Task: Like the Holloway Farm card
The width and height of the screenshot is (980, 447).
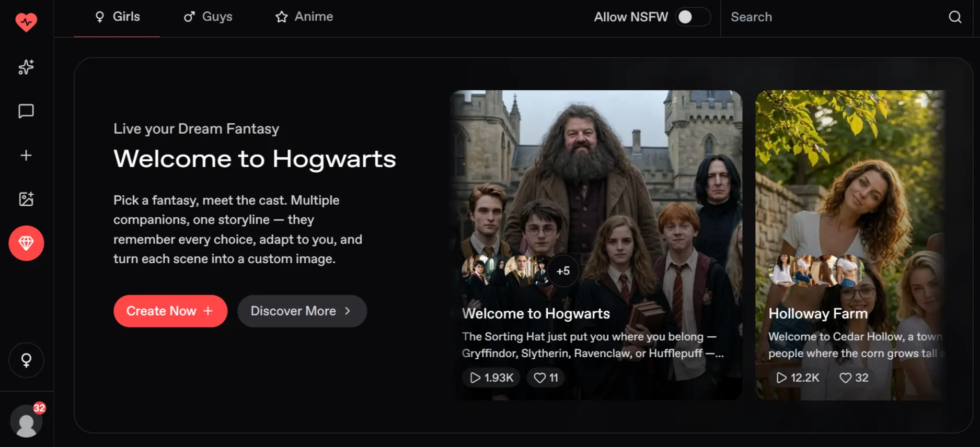Action: [854, 378]
